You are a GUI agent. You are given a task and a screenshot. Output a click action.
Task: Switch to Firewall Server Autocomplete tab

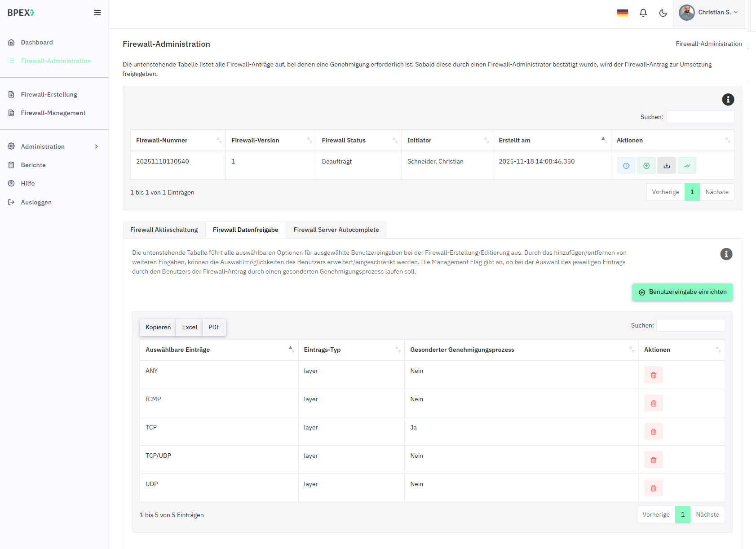[x=336, y=230]
